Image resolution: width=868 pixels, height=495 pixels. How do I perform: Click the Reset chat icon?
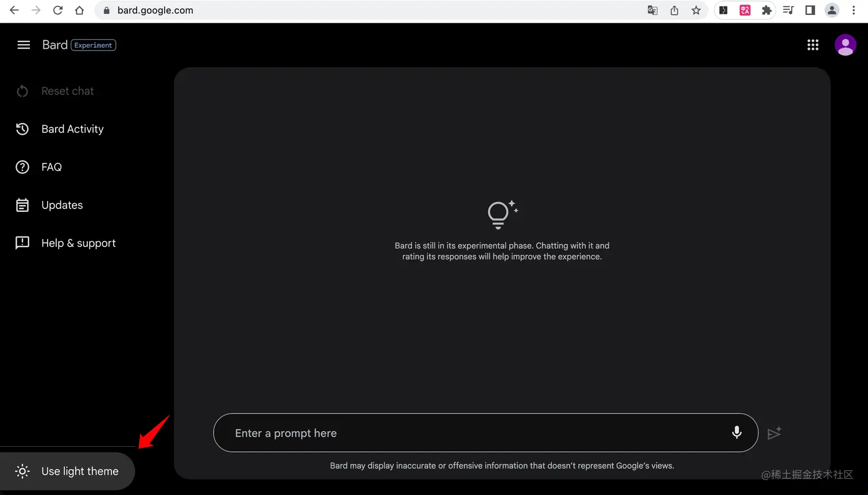tap(22, 91)
